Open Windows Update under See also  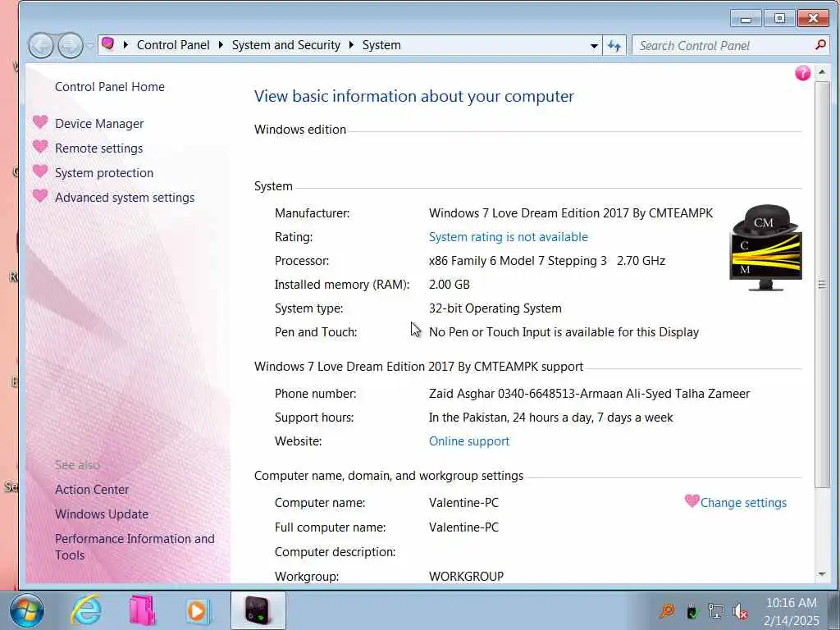[101, 514]
